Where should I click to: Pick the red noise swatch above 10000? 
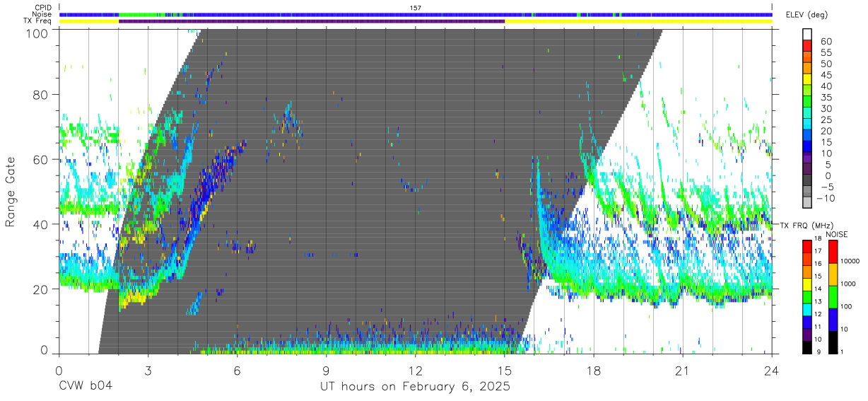tap(832, 252)
